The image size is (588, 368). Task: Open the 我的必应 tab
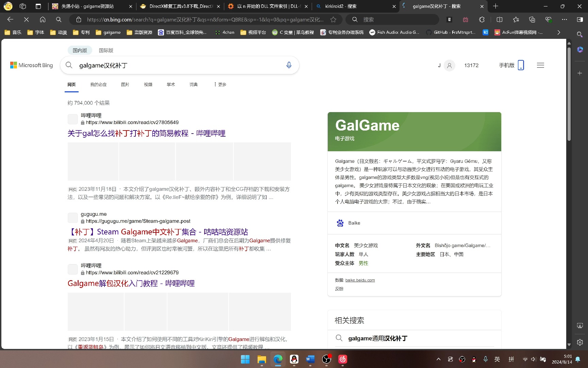98,85
